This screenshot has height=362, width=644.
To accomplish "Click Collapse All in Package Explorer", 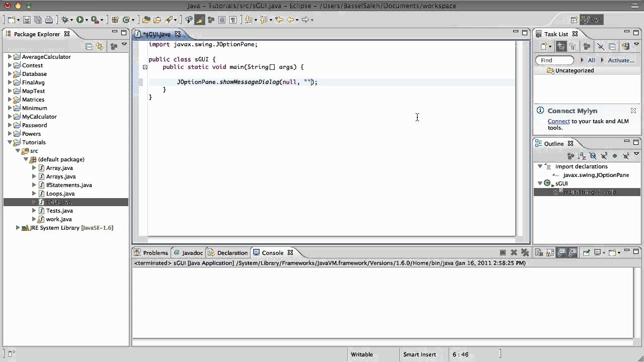I will pos(89,46).
